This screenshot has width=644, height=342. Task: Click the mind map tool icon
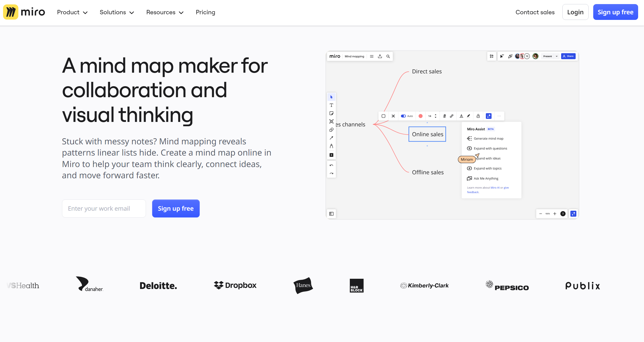pyautogui.click(x=331, y=121)
